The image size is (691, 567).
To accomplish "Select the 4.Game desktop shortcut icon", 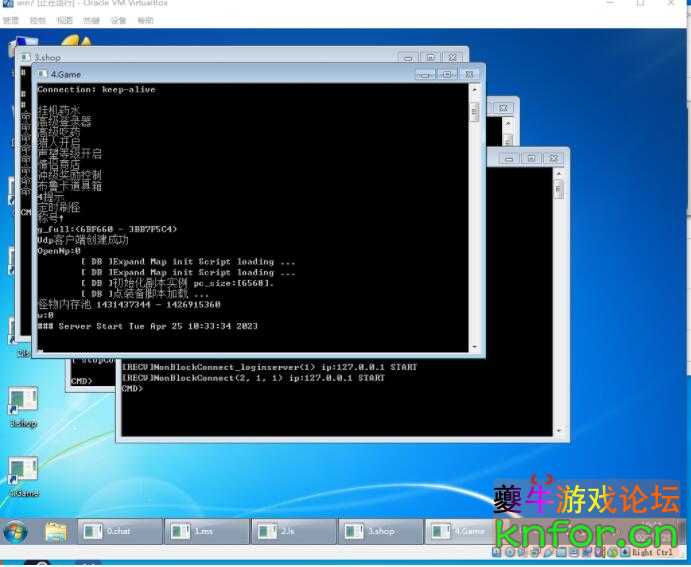I will coord(23,477).
